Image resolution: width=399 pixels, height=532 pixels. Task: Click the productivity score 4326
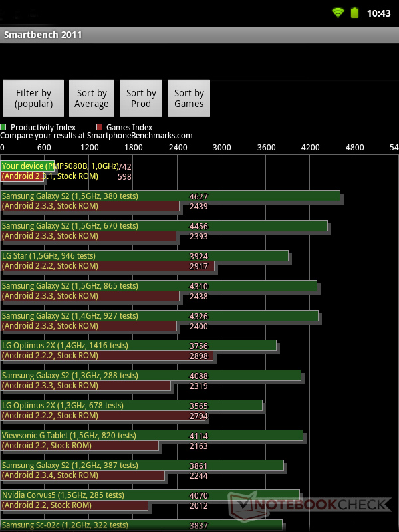tap(198, 316)
